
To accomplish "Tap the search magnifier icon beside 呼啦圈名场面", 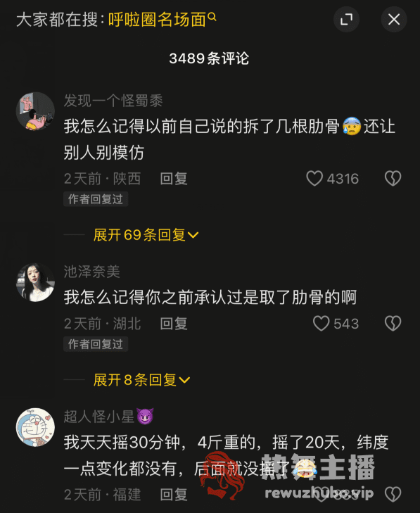I will coord(212,16).
